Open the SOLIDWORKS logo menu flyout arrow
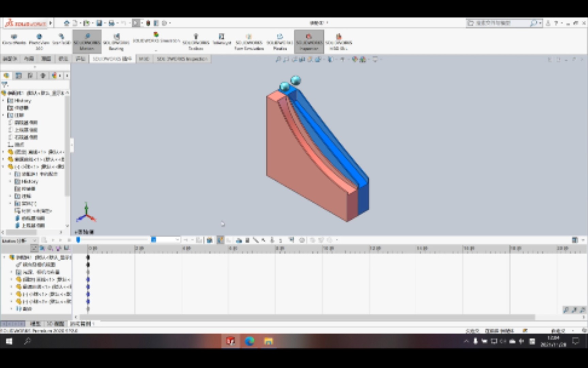This screenshot has width=588, height=368. (51, 23)
